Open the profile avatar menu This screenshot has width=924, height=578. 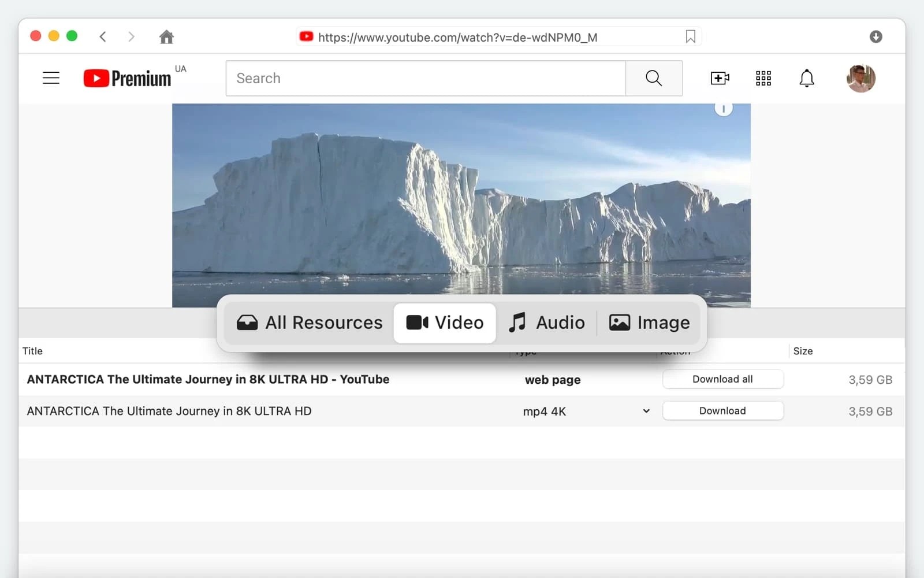[860, 78]
